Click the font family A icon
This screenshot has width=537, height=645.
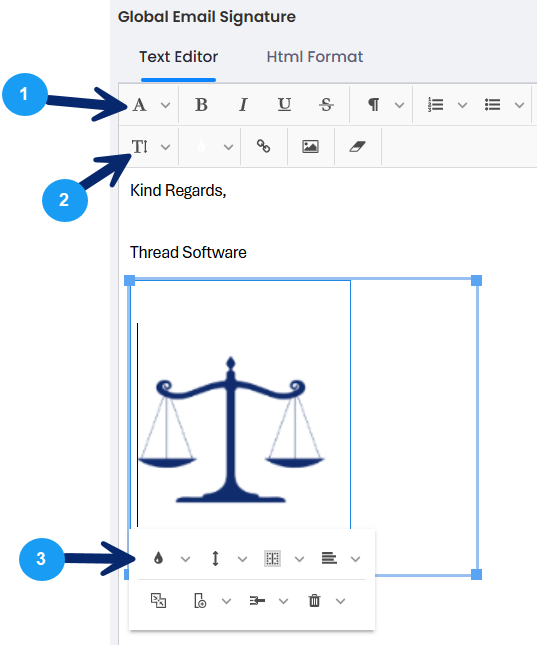[139, 105]
